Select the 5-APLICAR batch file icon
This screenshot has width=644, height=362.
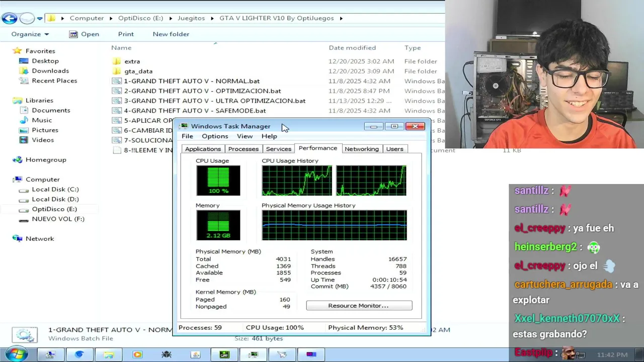coord(117,121)
